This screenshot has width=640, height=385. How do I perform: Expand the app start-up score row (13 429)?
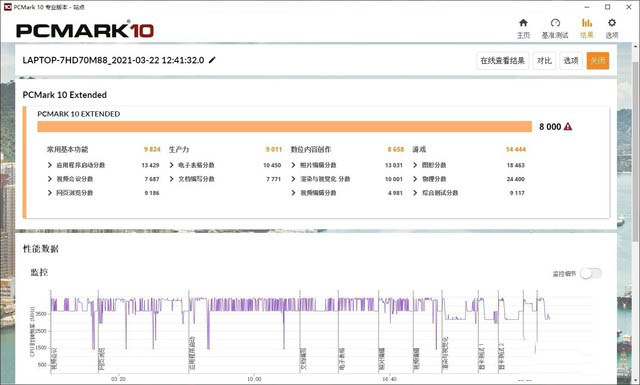coord(103,165)
